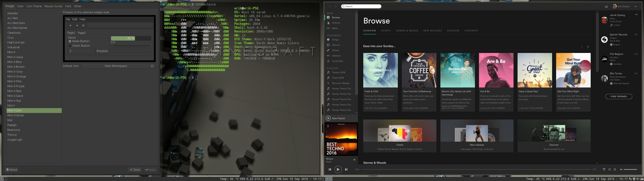
Task: Mute with the volume speaker icon
Action: [x=621, y=169]
